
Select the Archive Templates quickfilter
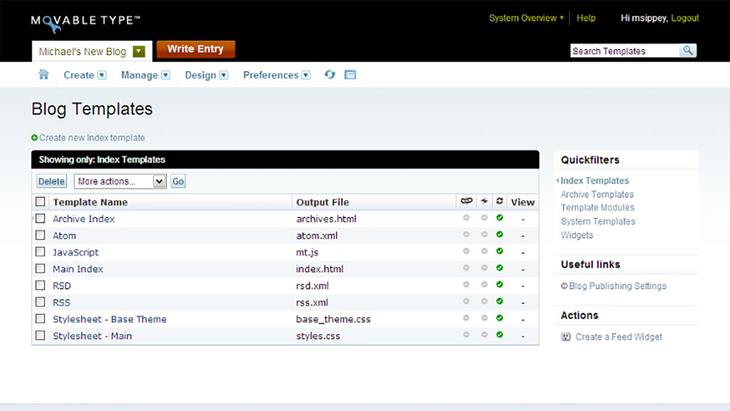(597, 194)
